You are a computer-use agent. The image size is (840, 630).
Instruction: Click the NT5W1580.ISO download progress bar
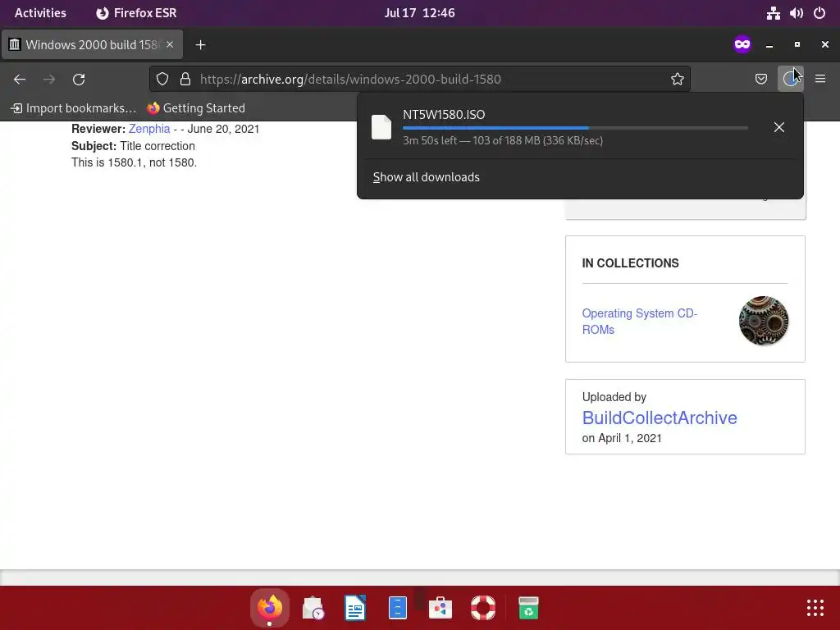click(575, 128)
